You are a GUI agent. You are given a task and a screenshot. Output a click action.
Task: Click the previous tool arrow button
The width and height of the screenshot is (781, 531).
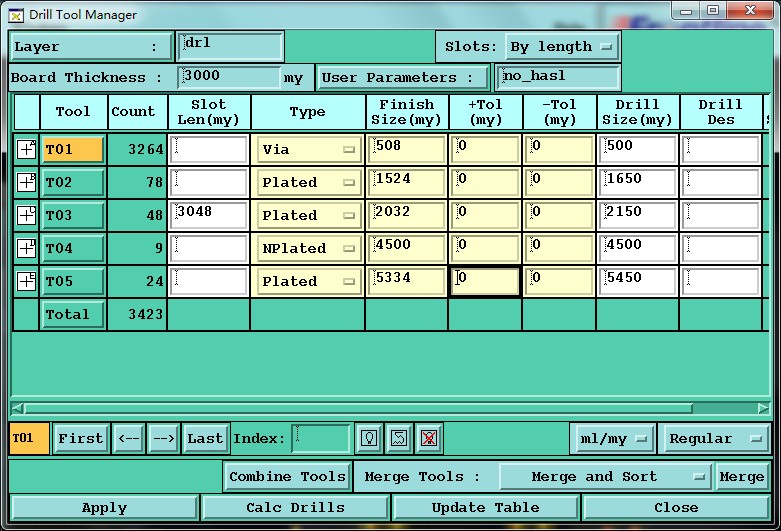pyautogui.click(x=129, y=438)
